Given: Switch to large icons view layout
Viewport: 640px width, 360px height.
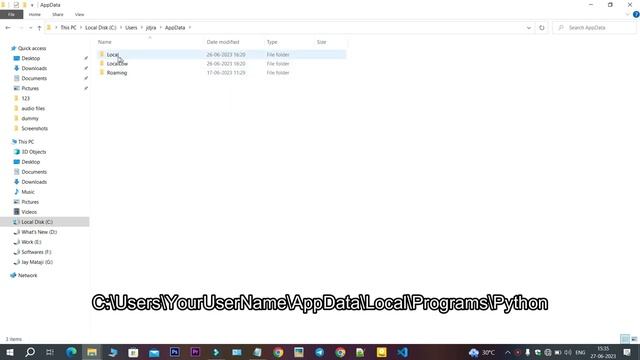Looking at the screenshot, I should click(634, 339).
